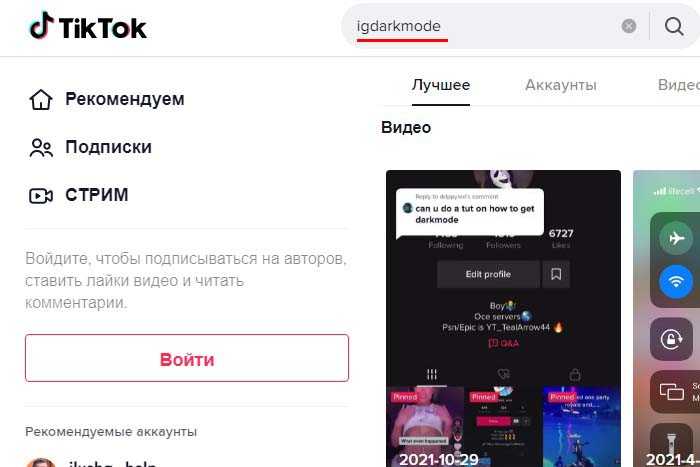Viewport: 700px width, 467px height.
Task: Open the control center video thumbnail
Action: pyautogui.click(x=667, y=318)
